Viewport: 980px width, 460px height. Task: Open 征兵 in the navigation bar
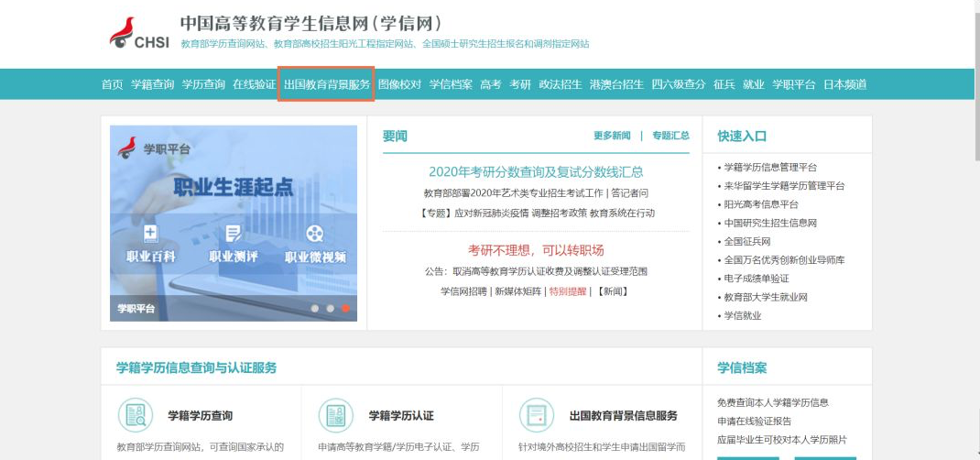(x=724, y=84)
